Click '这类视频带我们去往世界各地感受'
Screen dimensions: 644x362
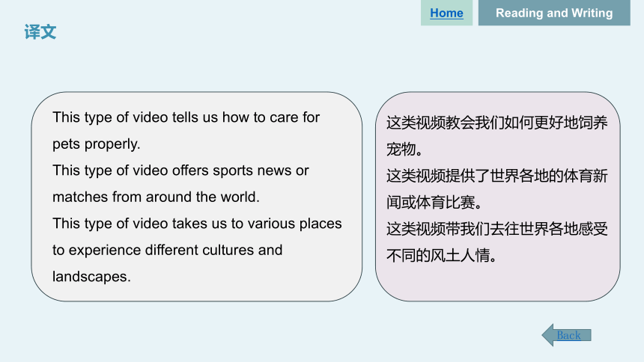[497, 229]
